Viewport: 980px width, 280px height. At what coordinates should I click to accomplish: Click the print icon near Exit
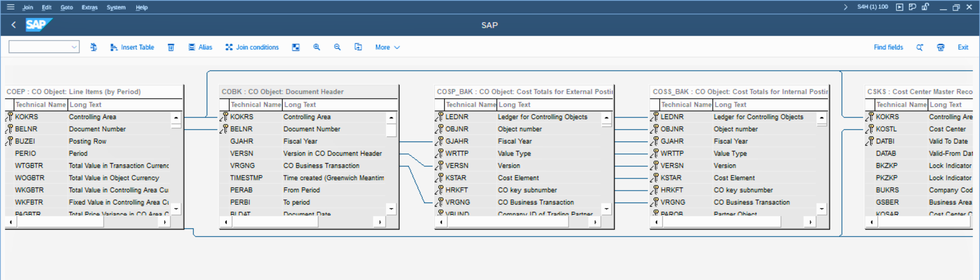coord(941,47)
